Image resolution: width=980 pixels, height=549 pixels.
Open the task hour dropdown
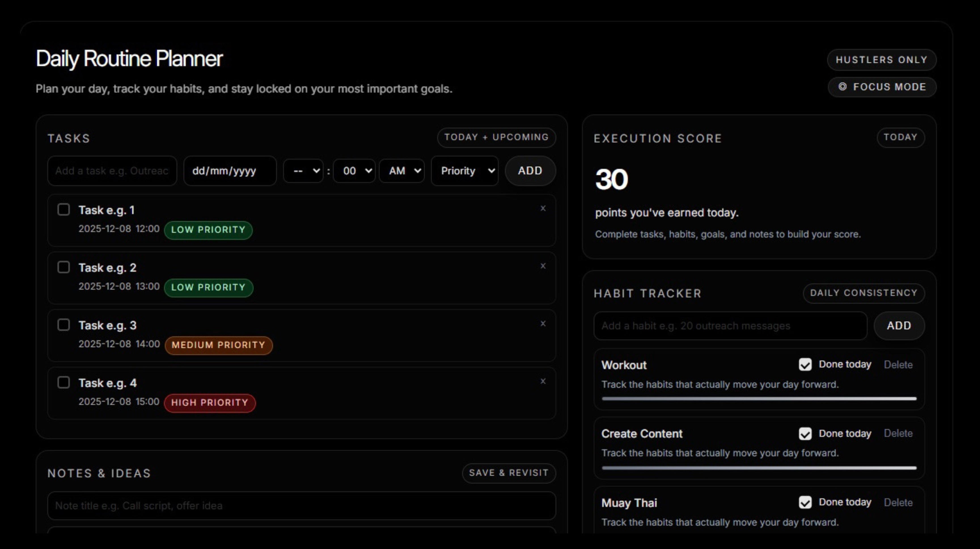pos(303,171)
